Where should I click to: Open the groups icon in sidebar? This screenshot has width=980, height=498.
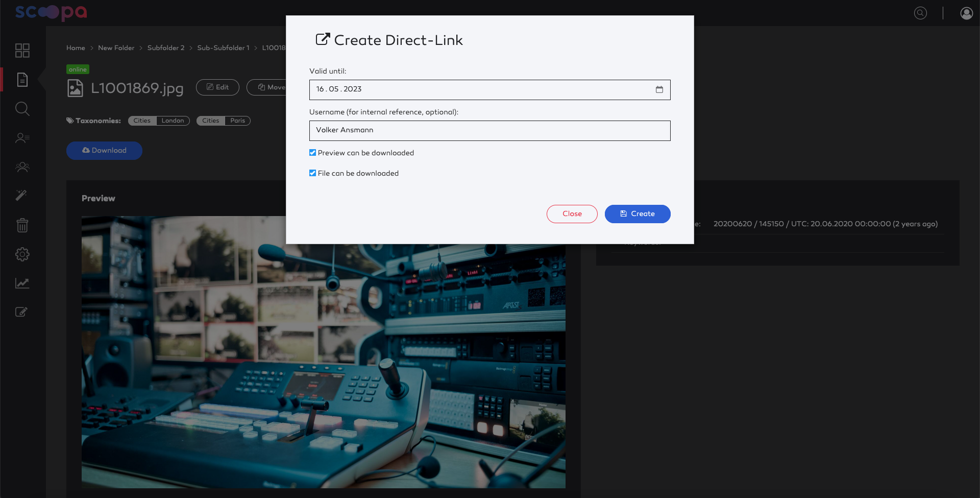coord(22,167)
